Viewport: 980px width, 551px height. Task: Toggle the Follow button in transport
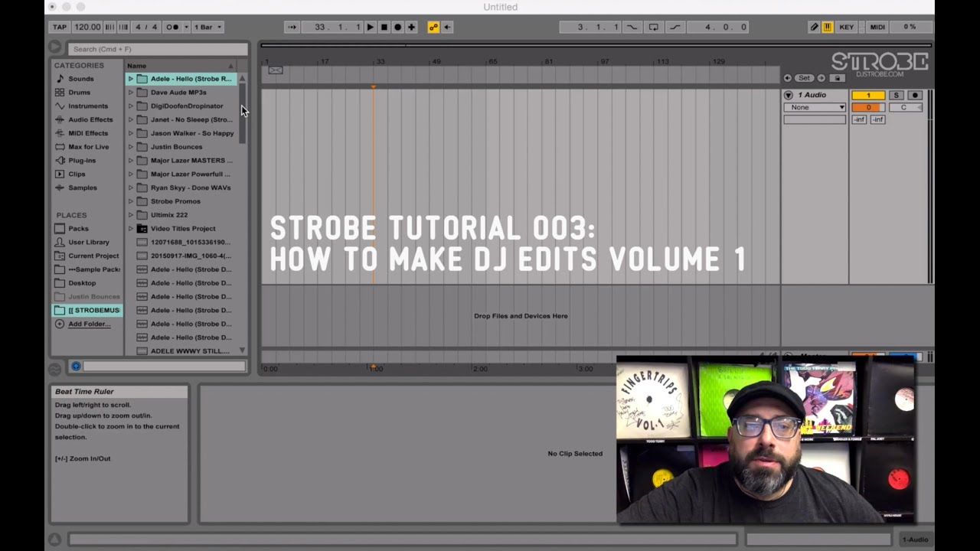292,27
